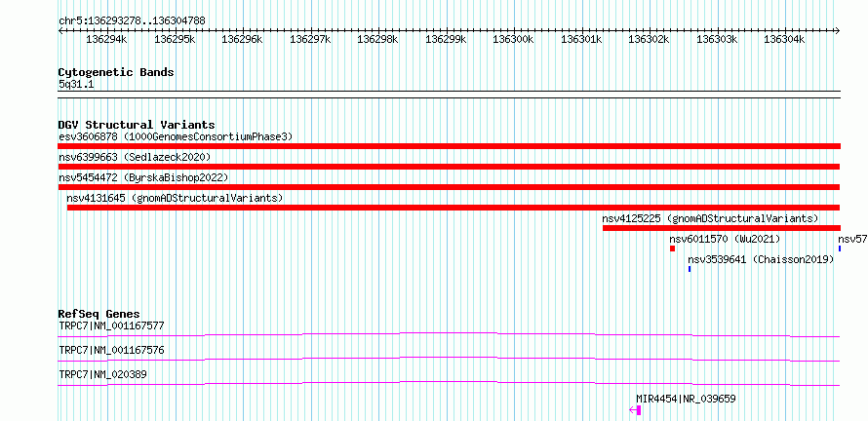Viewport: 868px width, 421px height.
Task: Click the ruler's left end arrow
Action: [x=60, y=31]
